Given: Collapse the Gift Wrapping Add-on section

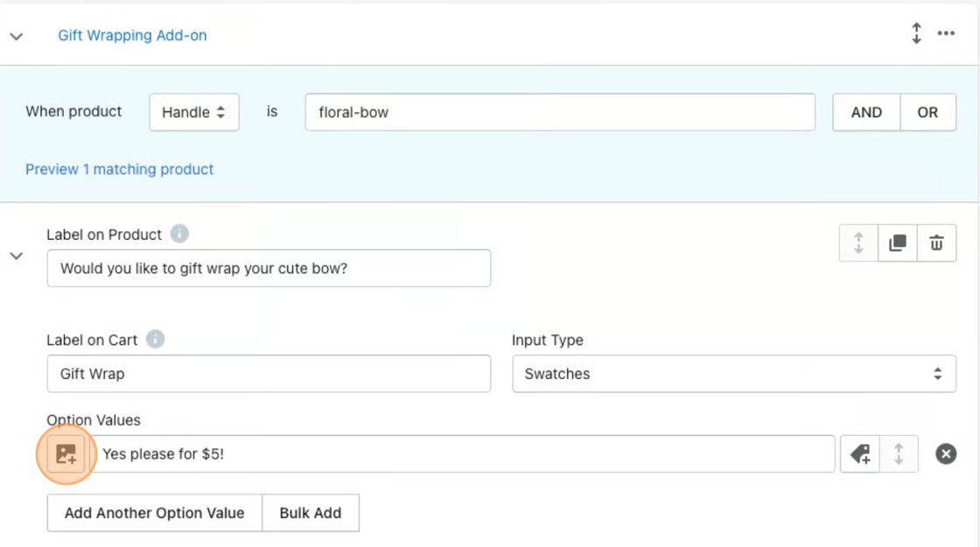Looking at the screenshot, I should 17,37.
